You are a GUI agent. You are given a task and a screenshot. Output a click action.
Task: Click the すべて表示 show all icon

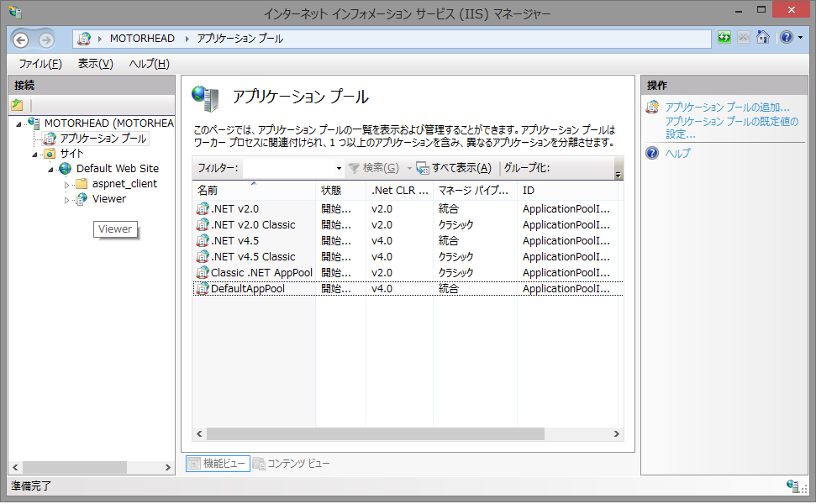coord(423,168)
